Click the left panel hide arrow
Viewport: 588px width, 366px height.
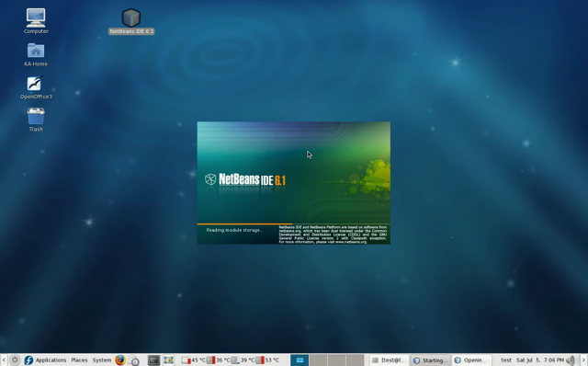[4, 360]
